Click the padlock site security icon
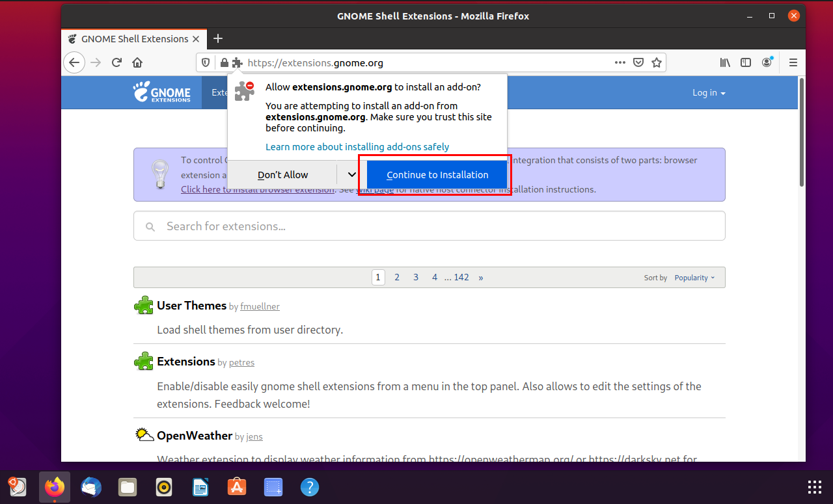The image size is (833, 504). 224,63
